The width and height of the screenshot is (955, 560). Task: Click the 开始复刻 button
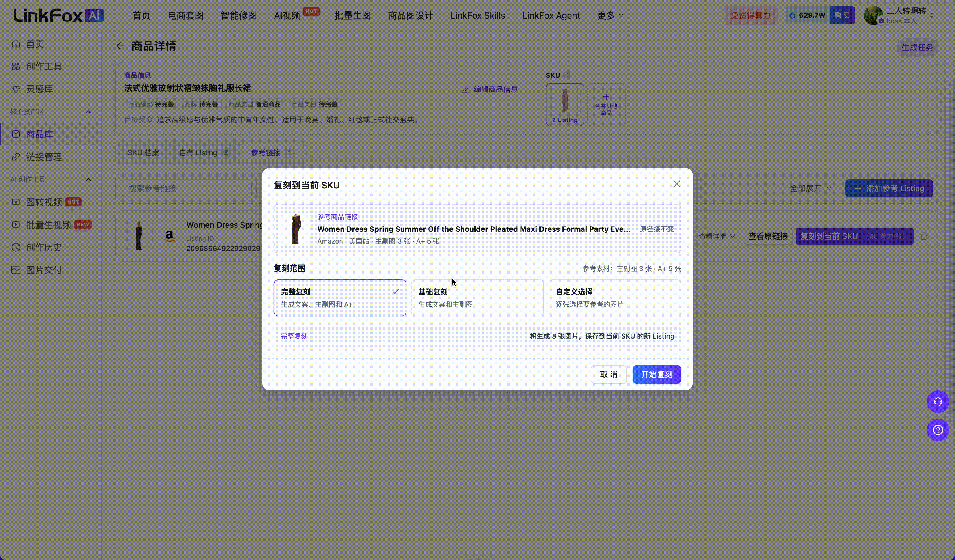[x=656, y=374]
